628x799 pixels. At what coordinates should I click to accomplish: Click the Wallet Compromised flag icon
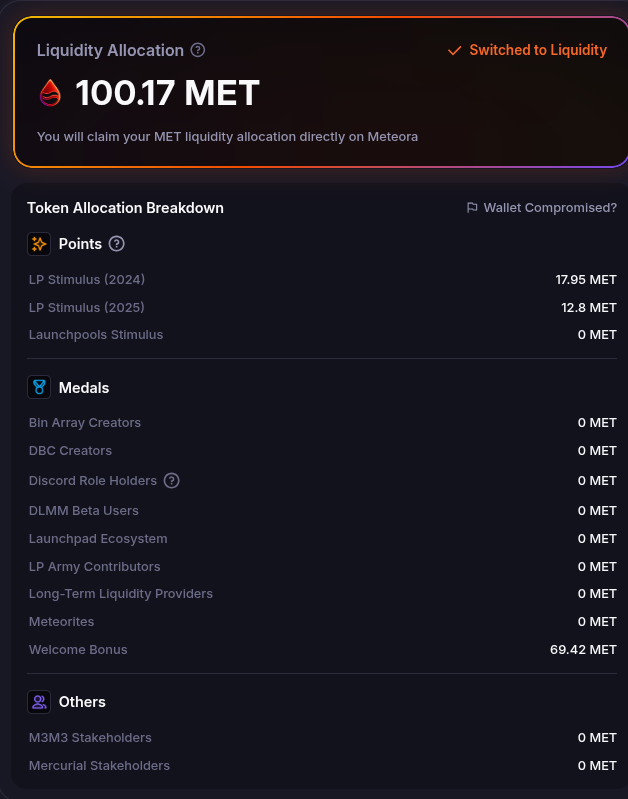472,208
